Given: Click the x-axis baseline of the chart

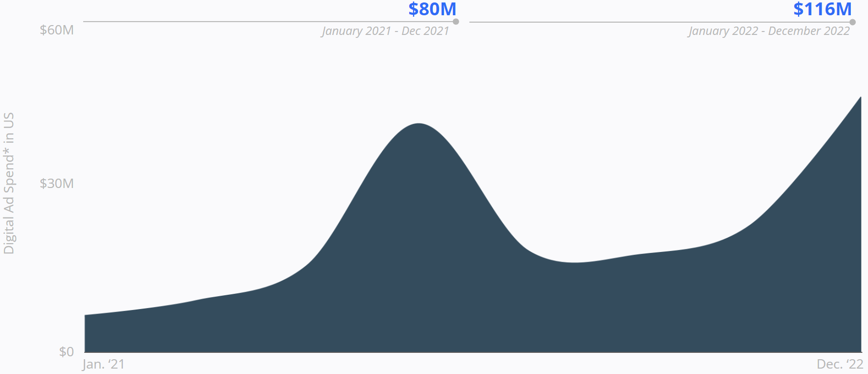Looking at the screenshot, I should point(473,352).
